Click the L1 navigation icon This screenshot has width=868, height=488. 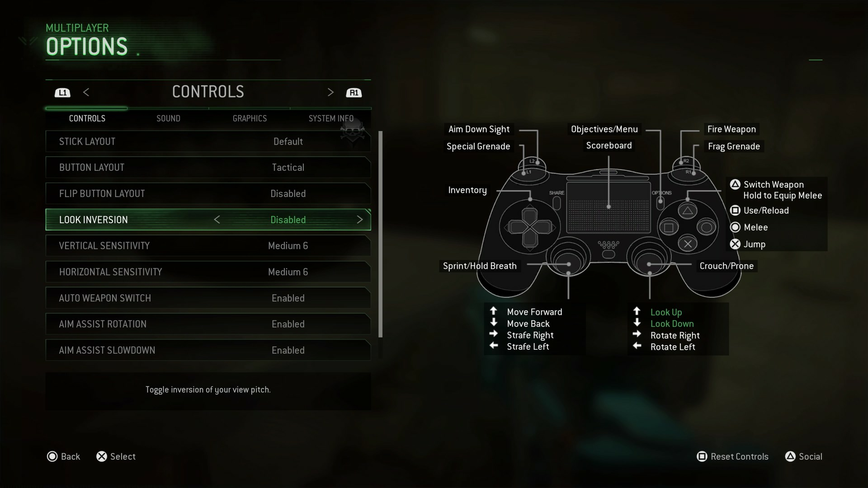[x=62, y=92]
